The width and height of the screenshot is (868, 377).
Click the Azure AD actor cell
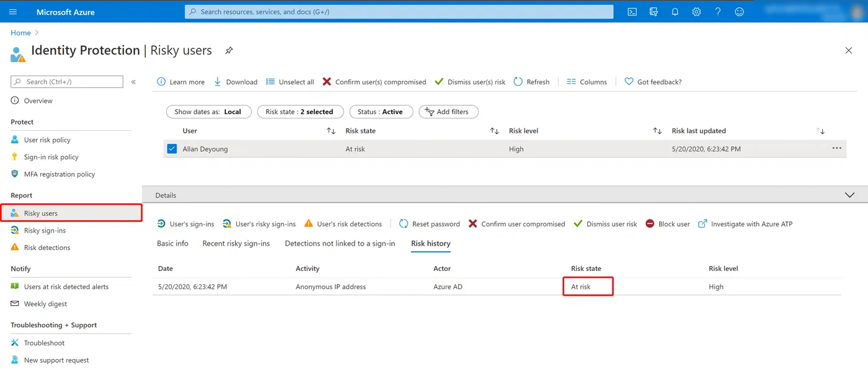coord(448,287)
